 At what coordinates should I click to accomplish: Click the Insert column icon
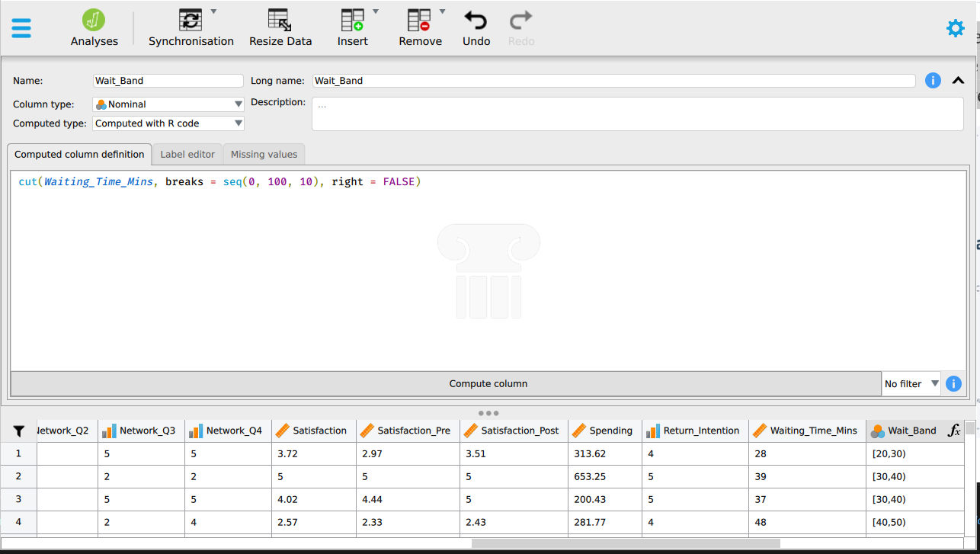353,21
